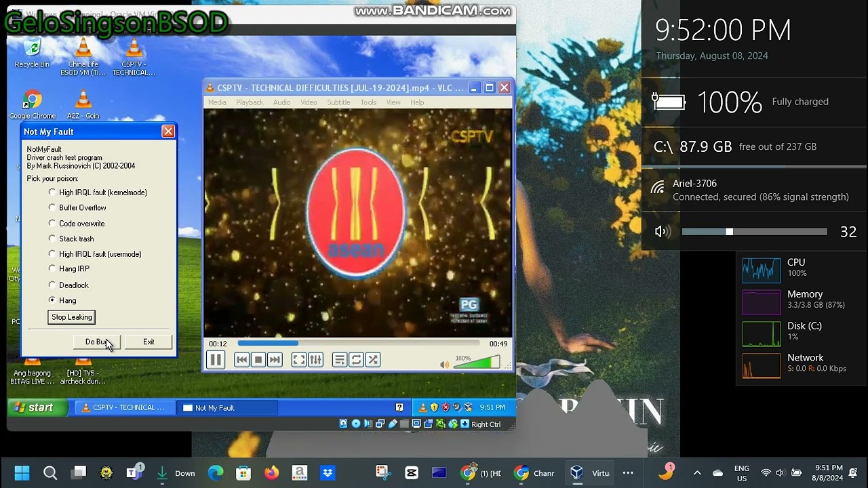Click the sidebar speaker volume icon
This screenshot has height=488, width=868.
click(x=661, y=232)
